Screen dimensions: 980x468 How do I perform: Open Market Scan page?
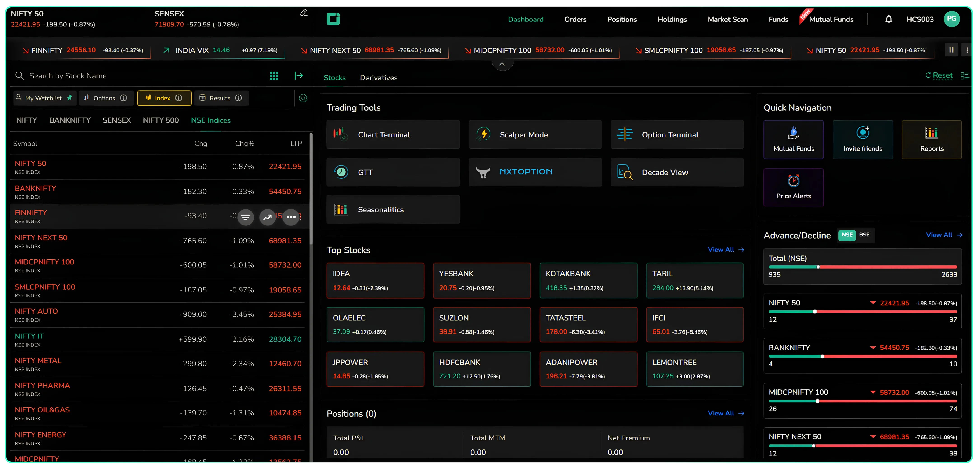pos(727,19)
